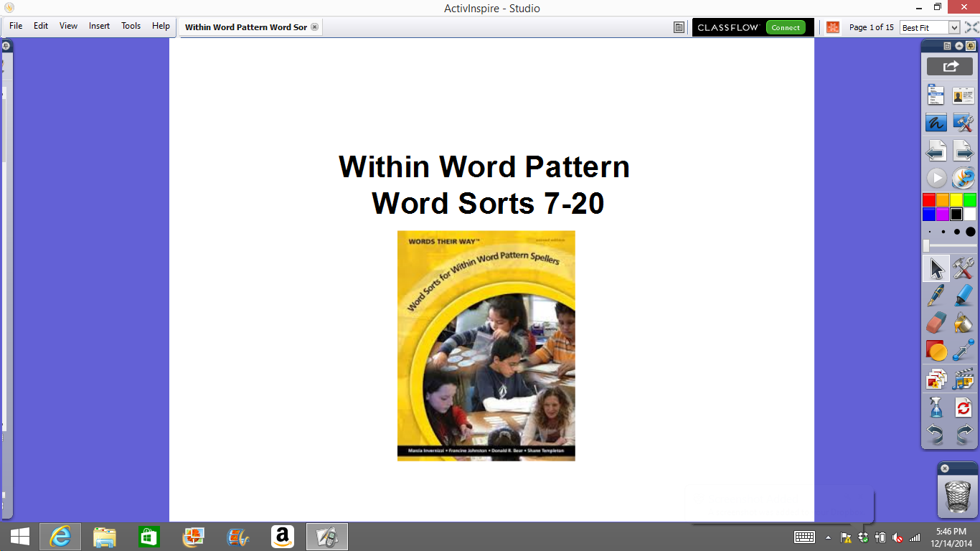This screenshot has height=551, width=980.
Task: Click the 'Page 1 of 15' indicator
Action: click(872, 27)
